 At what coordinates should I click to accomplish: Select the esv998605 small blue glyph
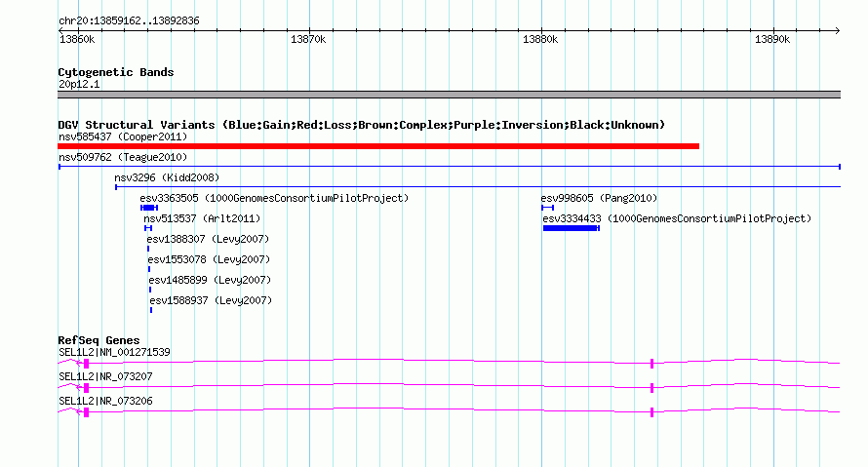tap(547, 208)
